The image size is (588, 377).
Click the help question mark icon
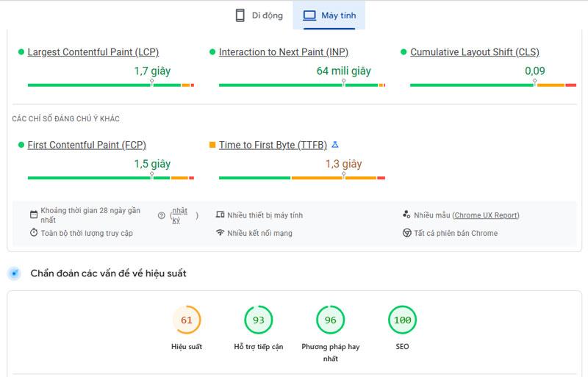[x=161, y=215]
